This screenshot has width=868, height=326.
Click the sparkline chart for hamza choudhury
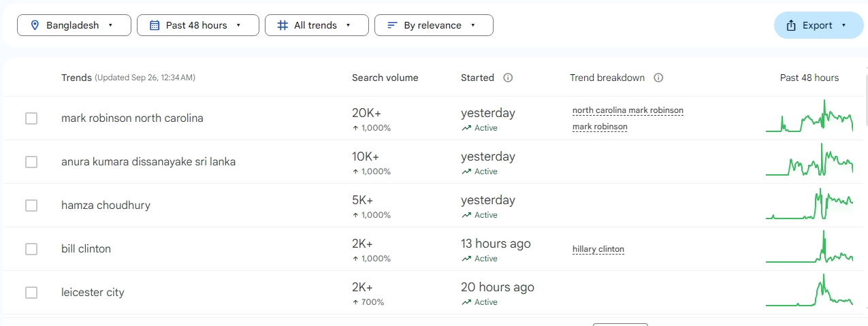pos(809,203)
